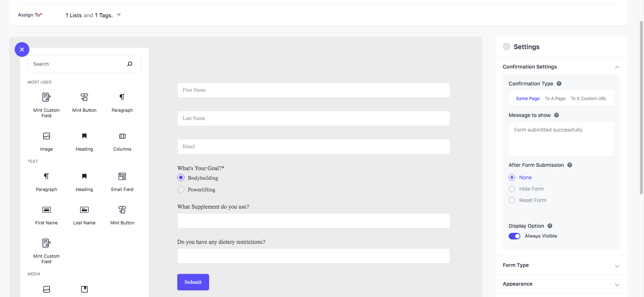Insert Paragraph block from Most Used
644x297 pixels.
pyautogui.click(x=122, y=103)
